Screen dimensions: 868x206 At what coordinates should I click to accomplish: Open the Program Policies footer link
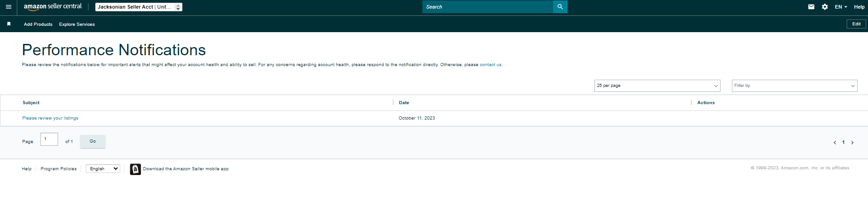59,169
